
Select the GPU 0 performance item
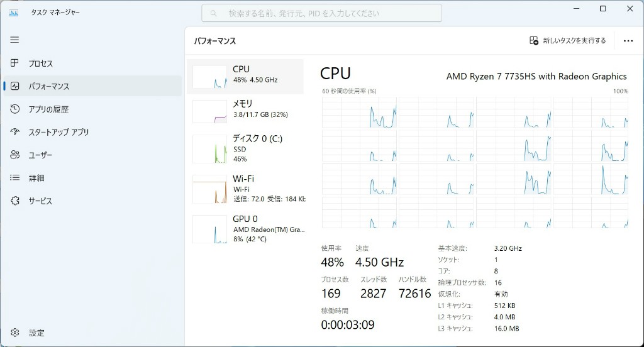click(x=245, y=229)
